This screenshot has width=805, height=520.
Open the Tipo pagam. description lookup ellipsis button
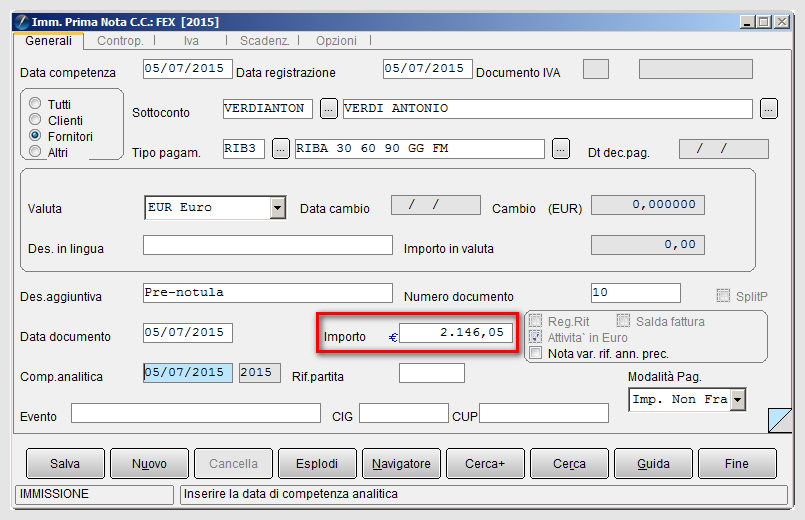coord(561,149)
